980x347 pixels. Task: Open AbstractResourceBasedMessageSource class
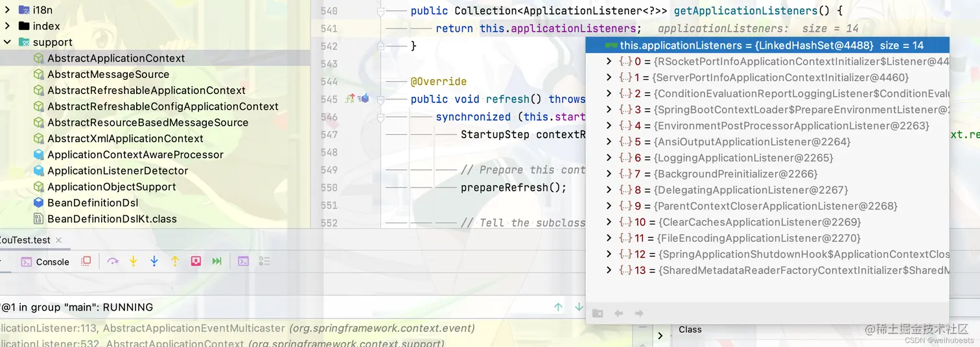(x=148, y=123)
